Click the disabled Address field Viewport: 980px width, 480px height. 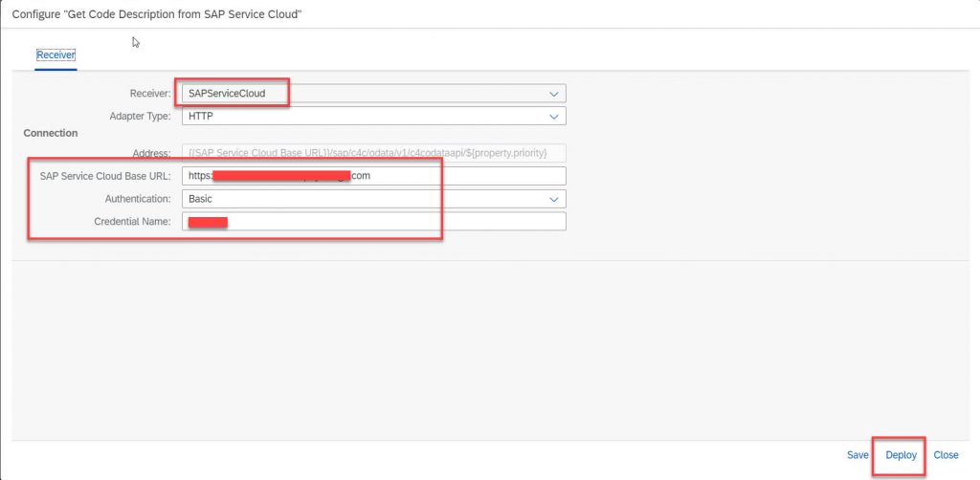click(x=374, y=154)
